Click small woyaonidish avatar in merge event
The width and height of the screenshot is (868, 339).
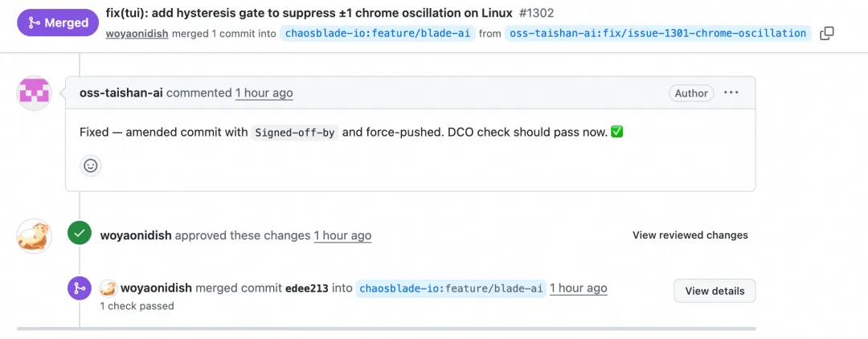108,288
